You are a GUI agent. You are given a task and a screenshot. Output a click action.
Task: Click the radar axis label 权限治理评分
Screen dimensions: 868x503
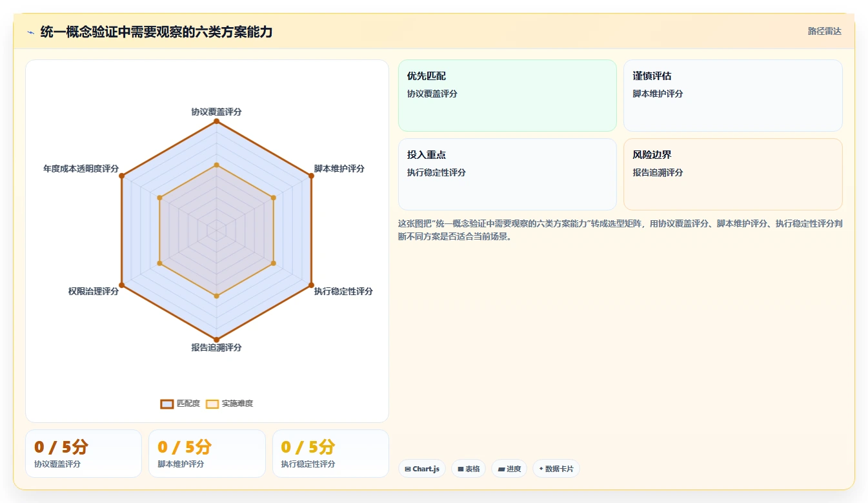click(94, 291)
